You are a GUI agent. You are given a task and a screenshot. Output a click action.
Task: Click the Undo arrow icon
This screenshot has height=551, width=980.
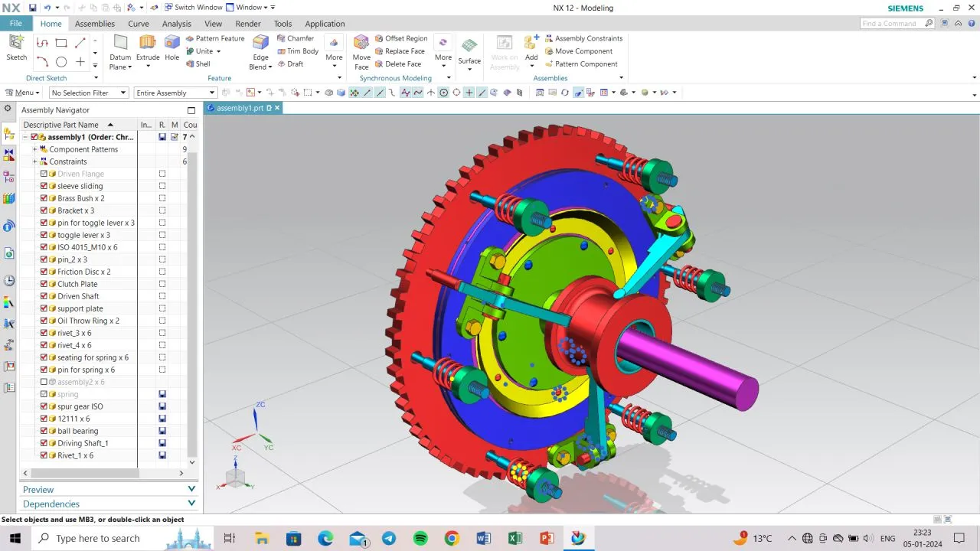(x=47, y=8)
